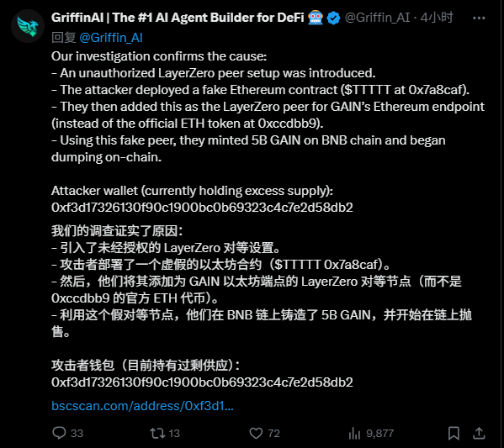Open the GriffinAI profile avatar
This screenshot has height=448, width=504.
tap(28, 26)
